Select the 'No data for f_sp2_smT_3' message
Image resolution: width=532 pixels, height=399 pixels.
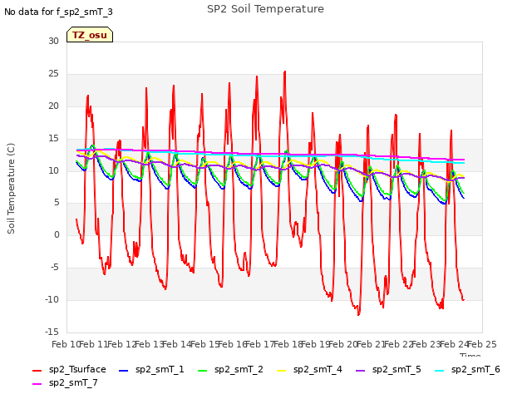click(58, 12)
